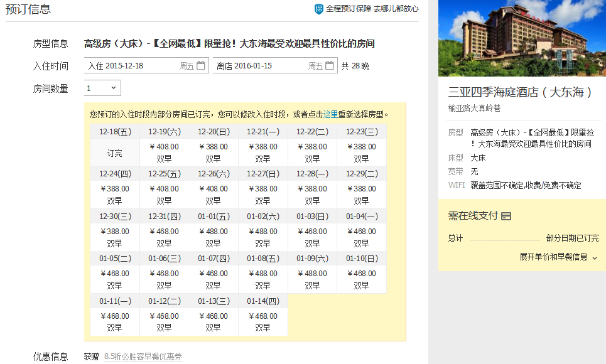
Task: Click the 01-12(二) date header
Action: pyautogui.click(x=165, y=301)
